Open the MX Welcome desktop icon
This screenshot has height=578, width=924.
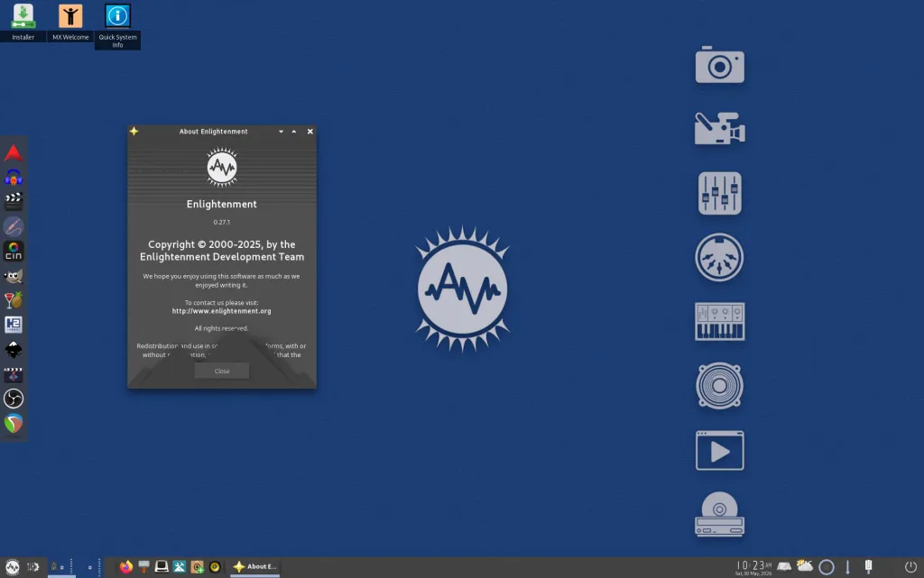pos(70,22)
